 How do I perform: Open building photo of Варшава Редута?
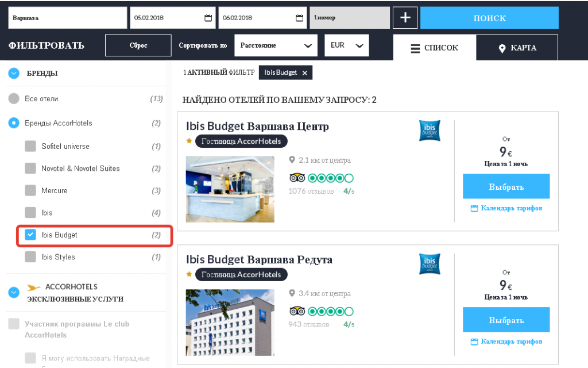pyautogui.click(x=230, y=323)
